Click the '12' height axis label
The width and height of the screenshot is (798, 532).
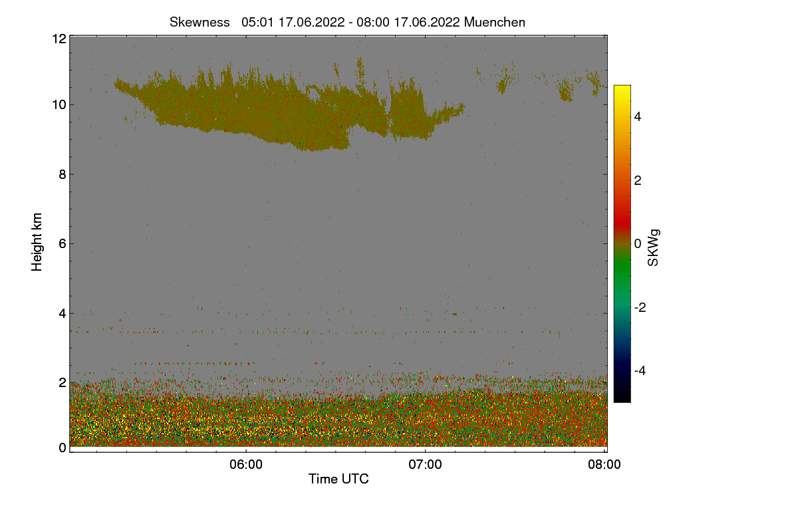point(58,39)
